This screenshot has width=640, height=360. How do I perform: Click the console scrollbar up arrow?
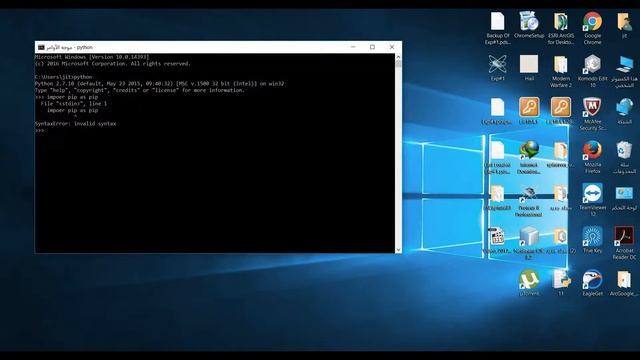pyautogui.click(x=398, y=57)
